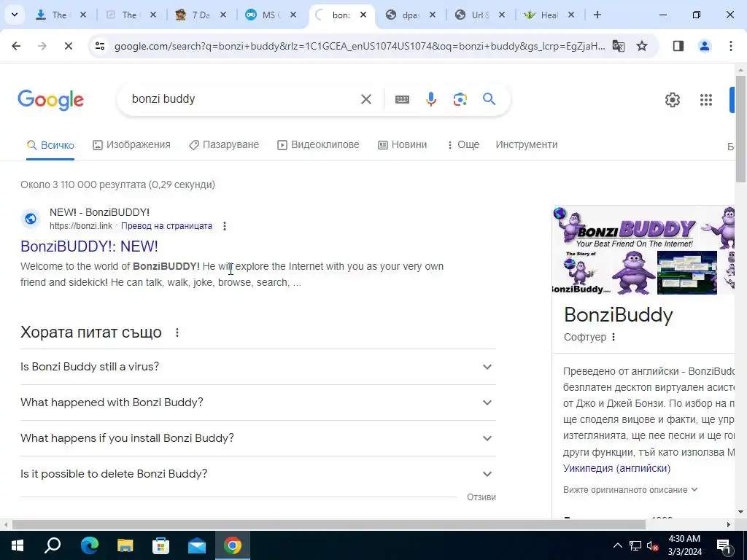Open the taskbar clock and date
The image size is (747, 560).
click(684, 545)
